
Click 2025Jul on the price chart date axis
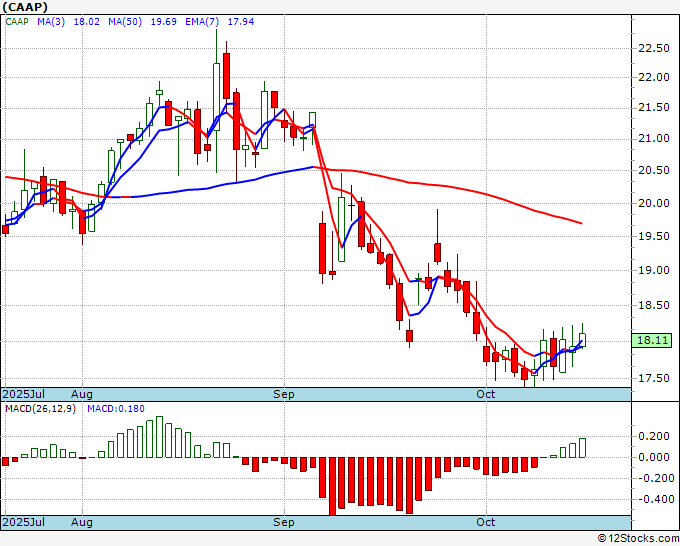[24, 394]
